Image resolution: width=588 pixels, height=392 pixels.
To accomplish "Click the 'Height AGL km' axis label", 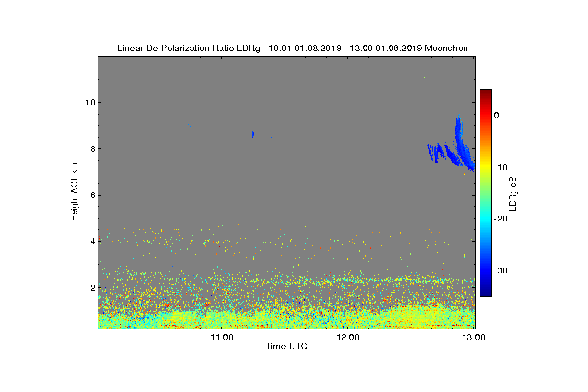I will tap(74, 191).
